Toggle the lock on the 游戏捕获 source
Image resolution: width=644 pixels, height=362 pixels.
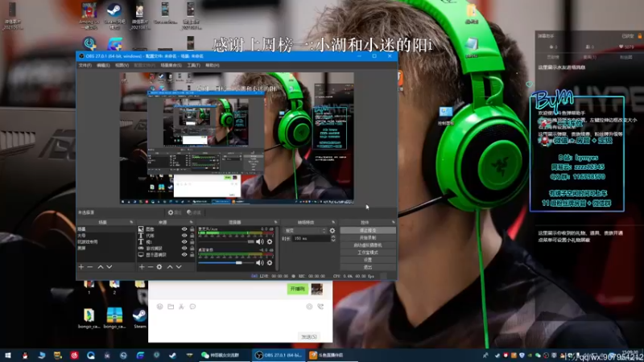click(192, 249)
